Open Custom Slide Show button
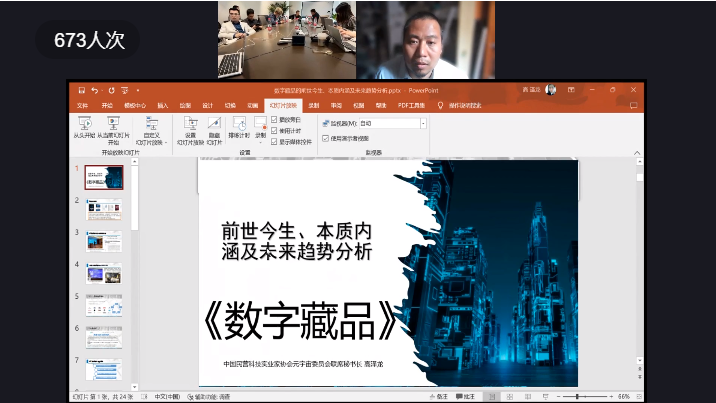 pyautogui.click(x=152, y=131)
